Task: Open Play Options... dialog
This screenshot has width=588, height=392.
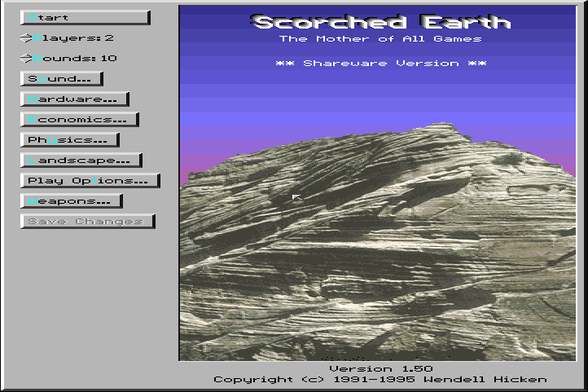Action: (90, 180)
